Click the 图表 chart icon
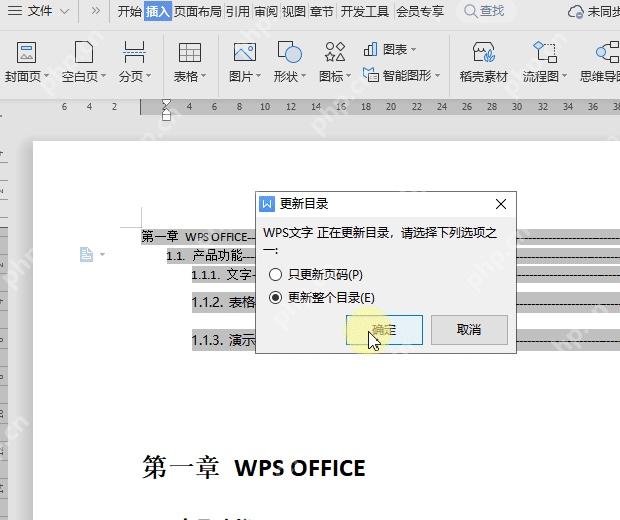620x520 pixels. 370,49
